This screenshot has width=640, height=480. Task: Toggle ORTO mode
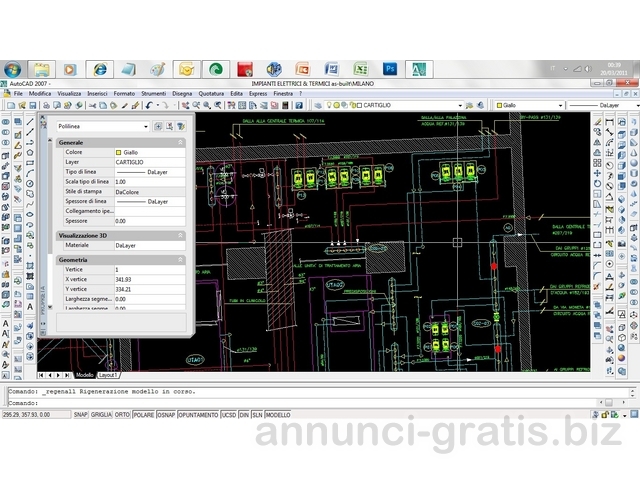[x=122, y=415]
